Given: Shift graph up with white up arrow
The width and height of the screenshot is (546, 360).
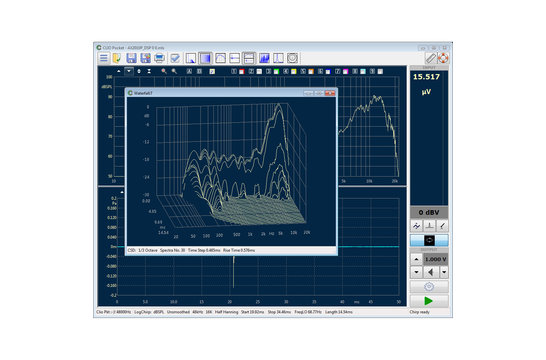Looking at the screenshot, I should (119, 71).
